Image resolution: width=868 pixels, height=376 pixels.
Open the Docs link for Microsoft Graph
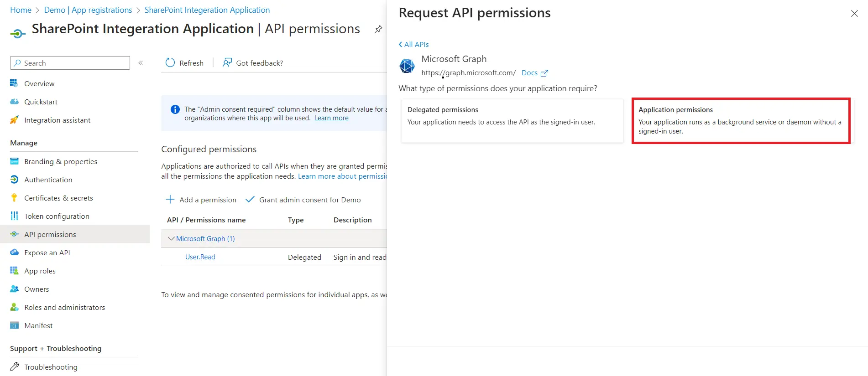529,73
